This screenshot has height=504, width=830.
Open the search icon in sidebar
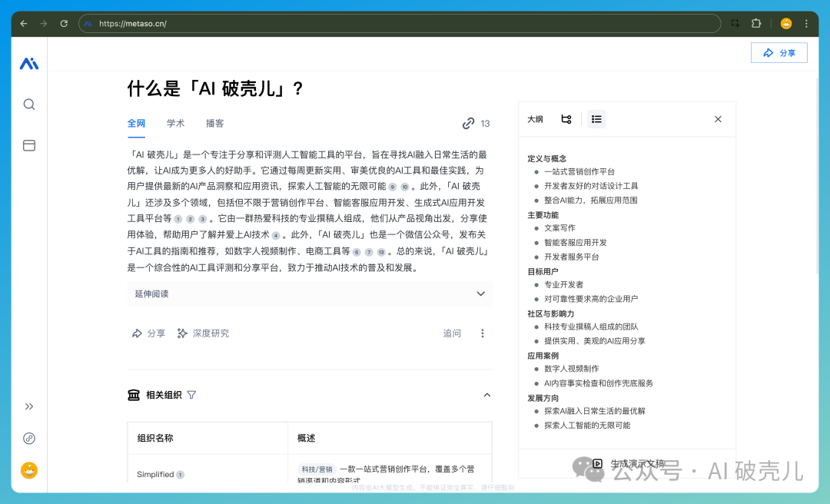coord(29,104)
